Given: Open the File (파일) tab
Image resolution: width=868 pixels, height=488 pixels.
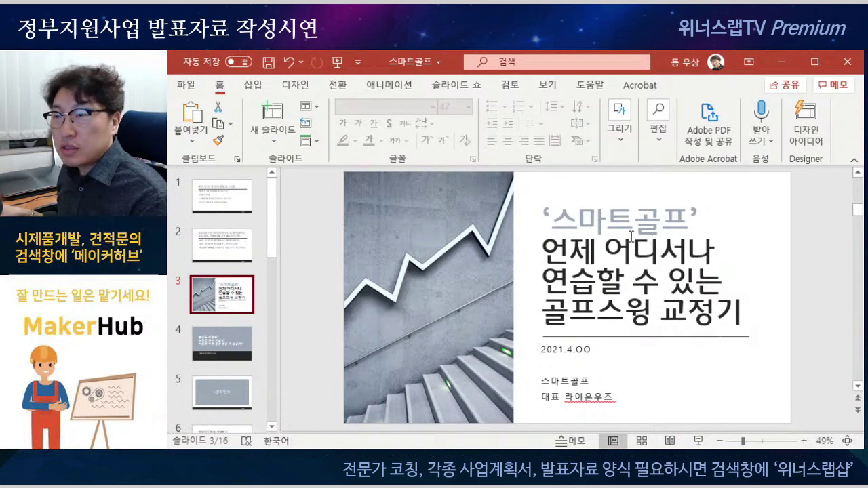Looking at the screenshot, I should coord(186,85).
